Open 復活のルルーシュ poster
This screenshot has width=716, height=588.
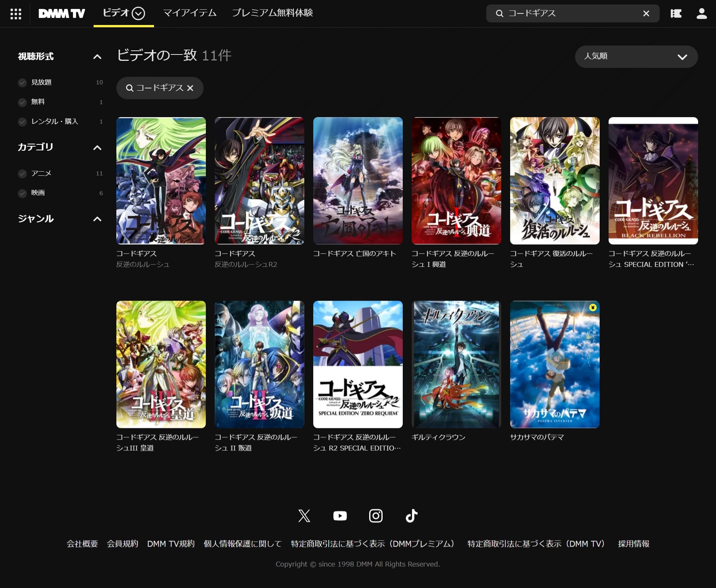[x=555, y=181]
